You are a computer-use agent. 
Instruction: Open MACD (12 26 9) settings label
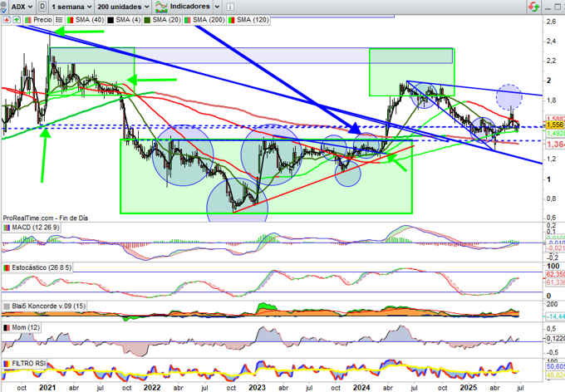point(35,228)
